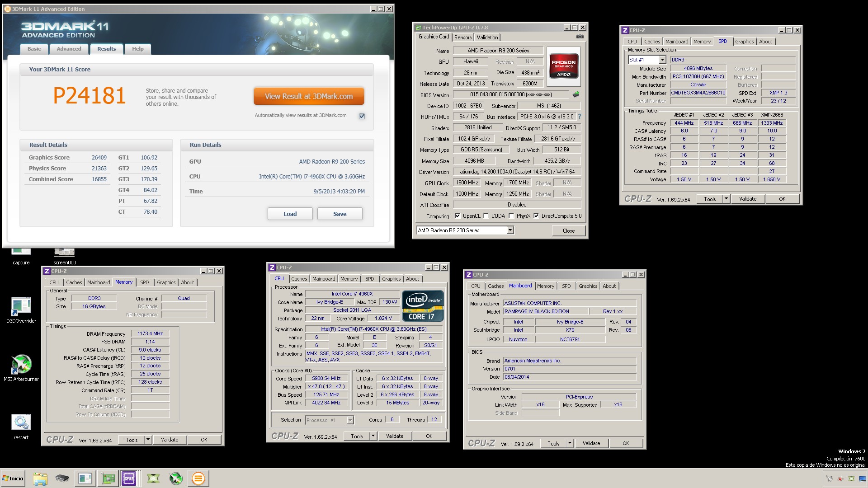Click the memory chip icon in the taskbar
This screenshot has height=488, width=868.
click(62, 479)
